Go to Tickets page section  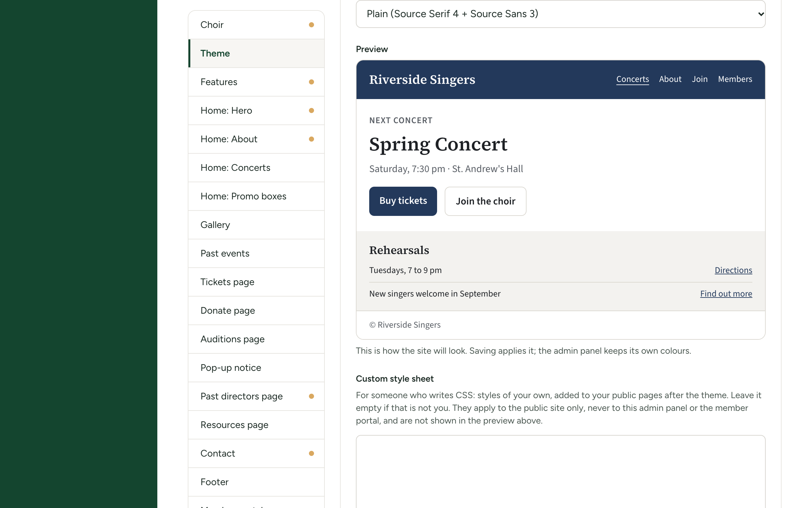click(256, 282)
